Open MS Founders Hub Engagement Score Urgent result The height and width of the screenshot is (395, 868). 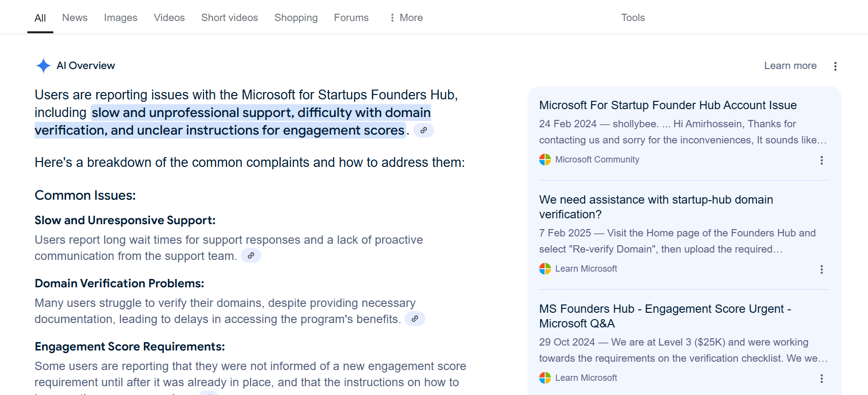point(665,316)
